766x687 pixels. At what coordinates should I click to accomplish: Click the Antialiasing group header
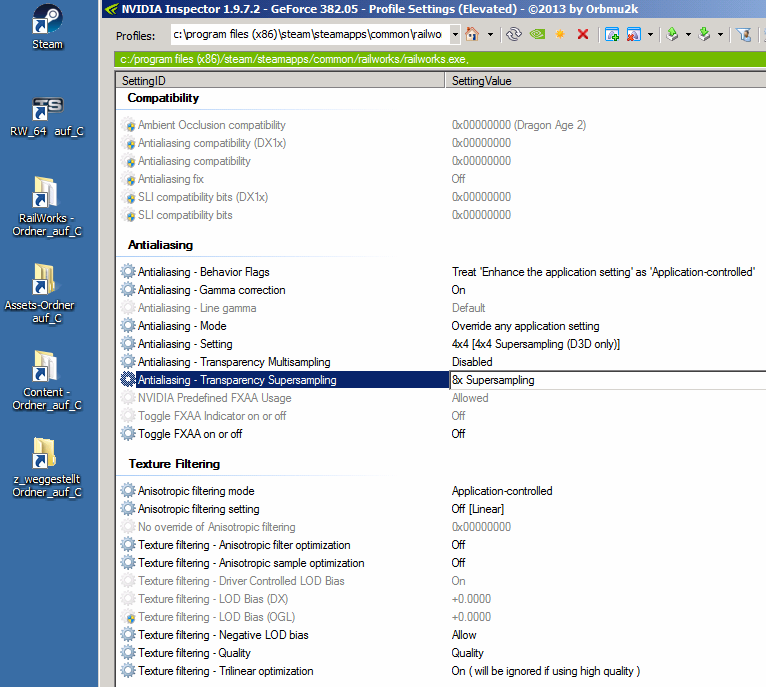coord(160,245)
